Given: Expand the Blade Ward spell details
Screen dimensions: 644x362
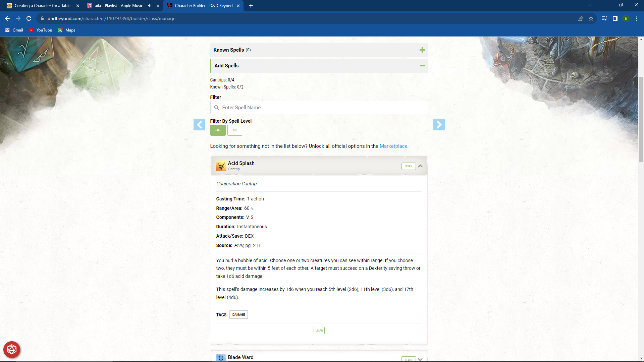Looking at the screenshot, I should tap(420, 359).
